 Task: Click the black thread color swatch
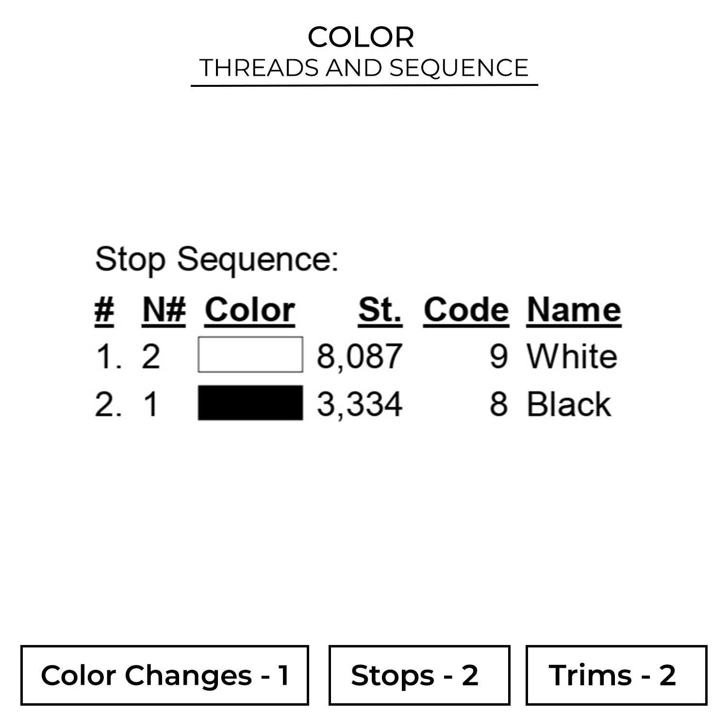click(250, 403)
